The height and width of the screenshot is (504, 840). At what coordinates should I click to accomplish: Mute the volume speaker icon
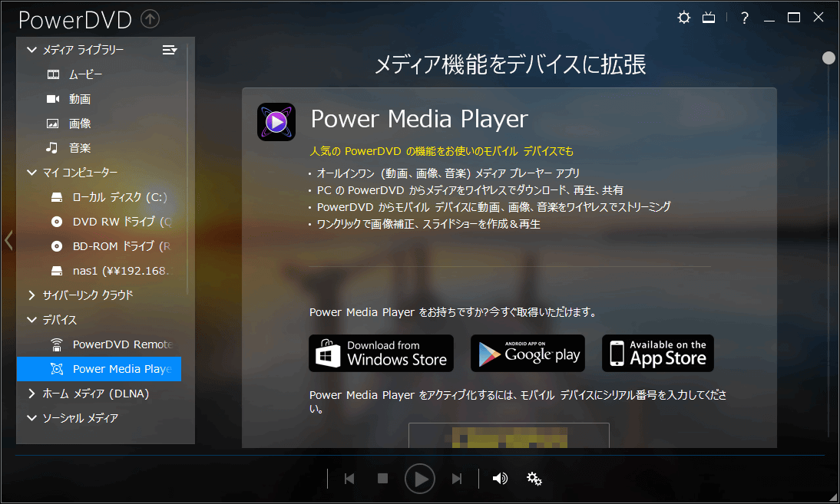click(500, 479)
